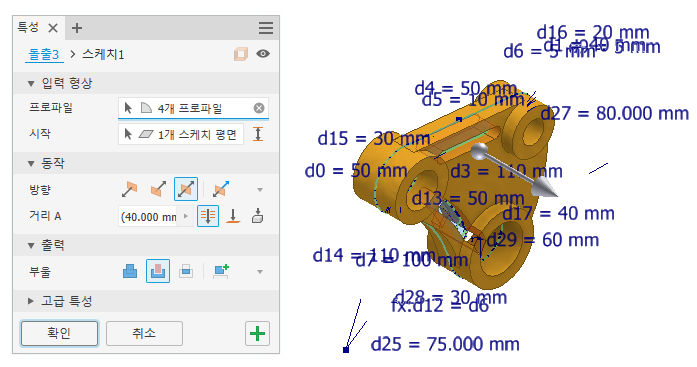Toggle visibility with the eye icon
697x367 pixels.
click(263, 54)
